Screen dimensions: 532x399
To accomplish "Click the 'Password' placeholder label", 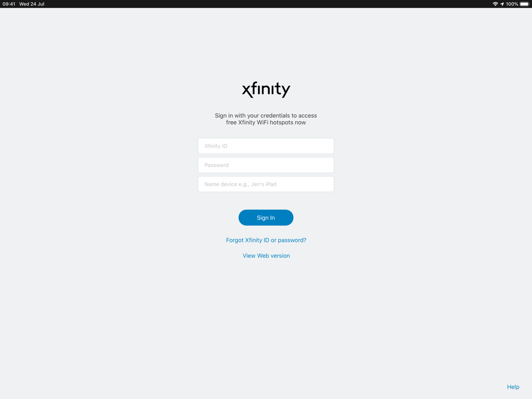I will pos(217,165).
